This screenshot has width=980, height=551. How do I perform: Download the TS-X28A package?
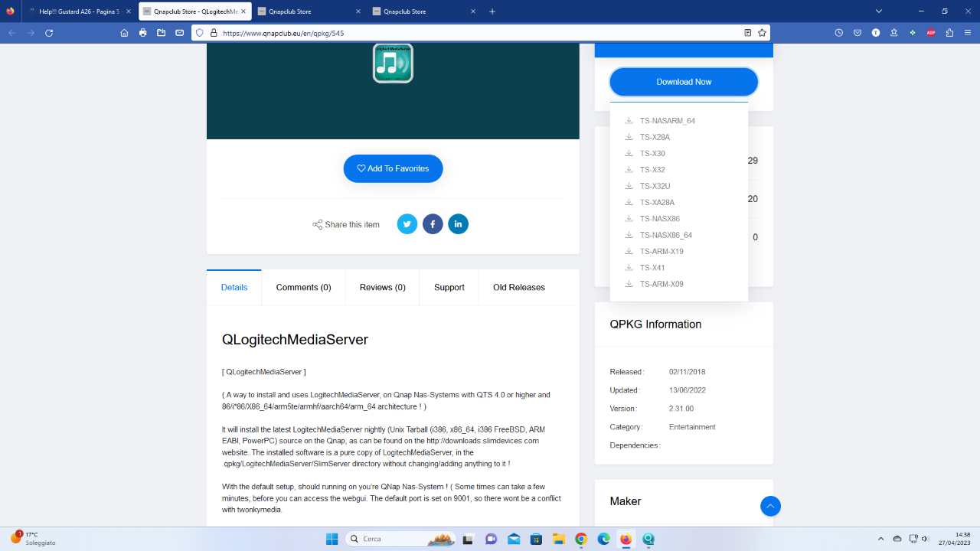648,137
